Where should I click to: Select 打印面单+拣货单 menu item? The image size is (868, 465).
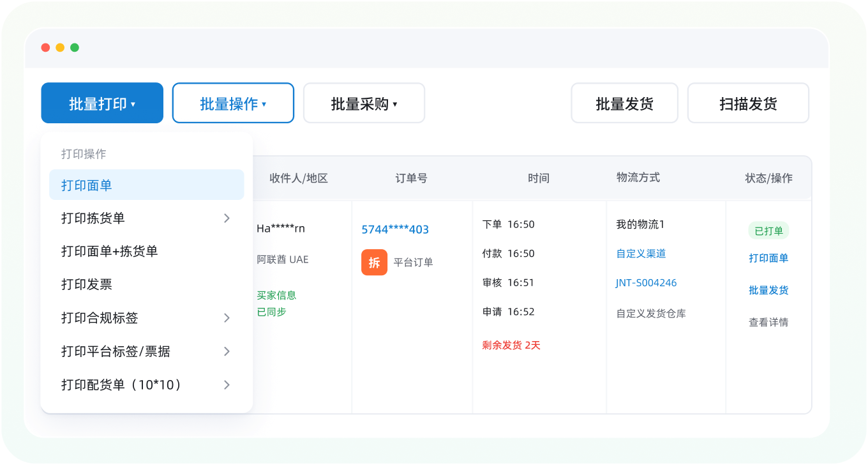[x=147, y=252]
